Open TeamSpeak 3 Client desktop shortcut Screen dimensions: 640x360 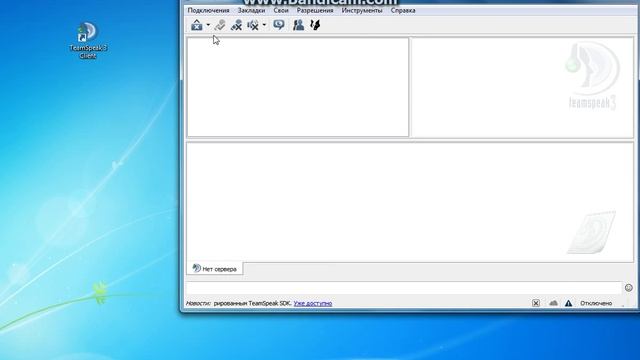click(x=88, y=40)
